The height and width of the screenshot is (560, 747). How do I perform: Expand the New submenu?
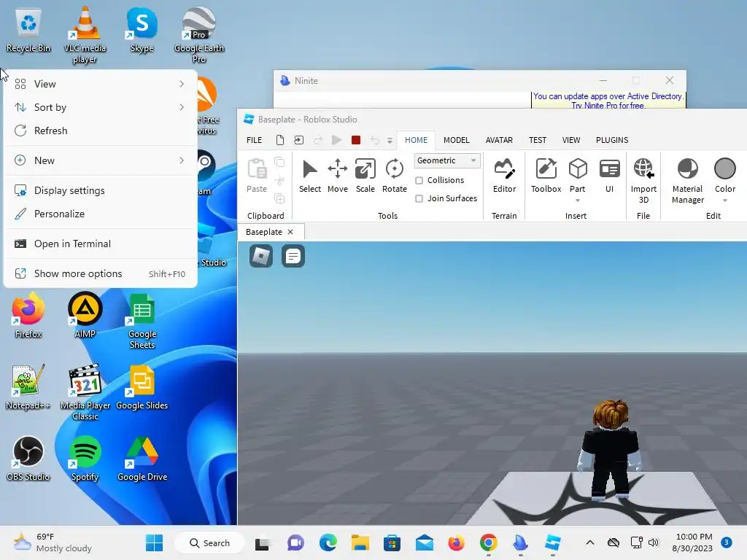pos(100,160)
